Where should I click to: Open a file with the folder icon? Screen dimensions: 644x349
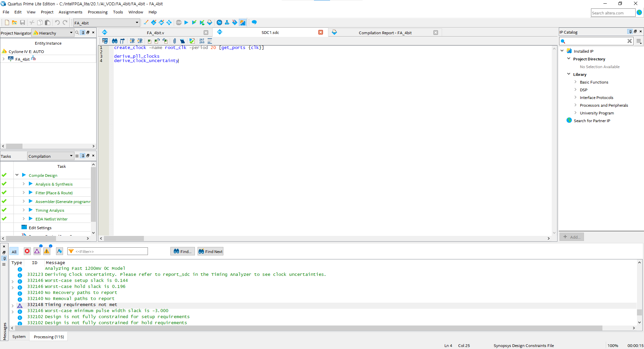(x=14, y=22)
